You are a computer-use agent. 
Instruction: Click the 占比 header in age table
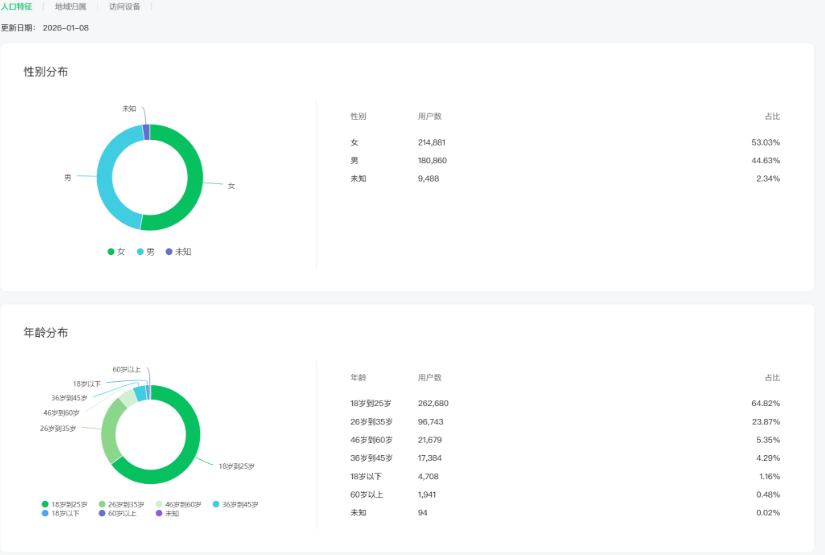(x=772, y=378)
